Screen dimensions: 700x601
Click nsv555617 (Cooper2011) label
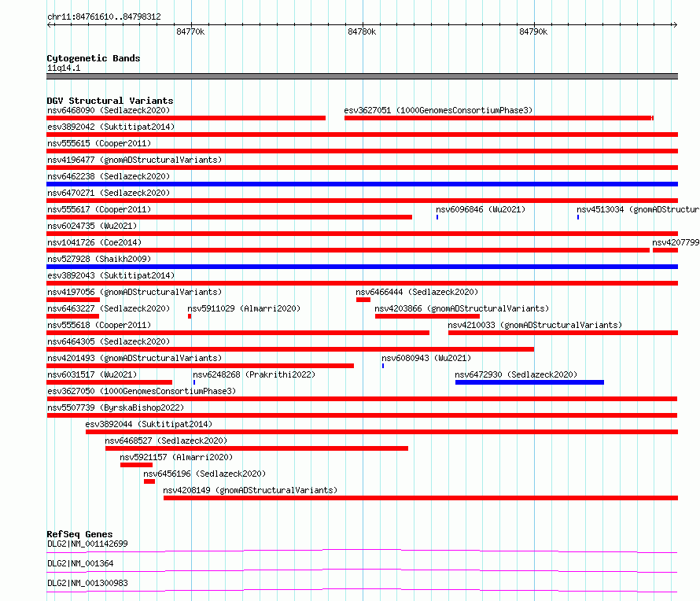[99, 209]
